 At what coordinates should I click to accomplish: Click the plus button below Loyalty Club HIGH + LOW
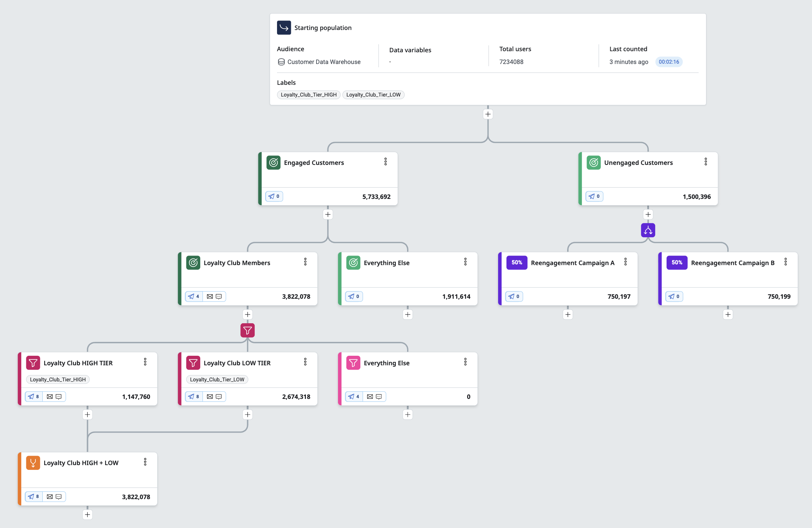(x=87, y=515)
